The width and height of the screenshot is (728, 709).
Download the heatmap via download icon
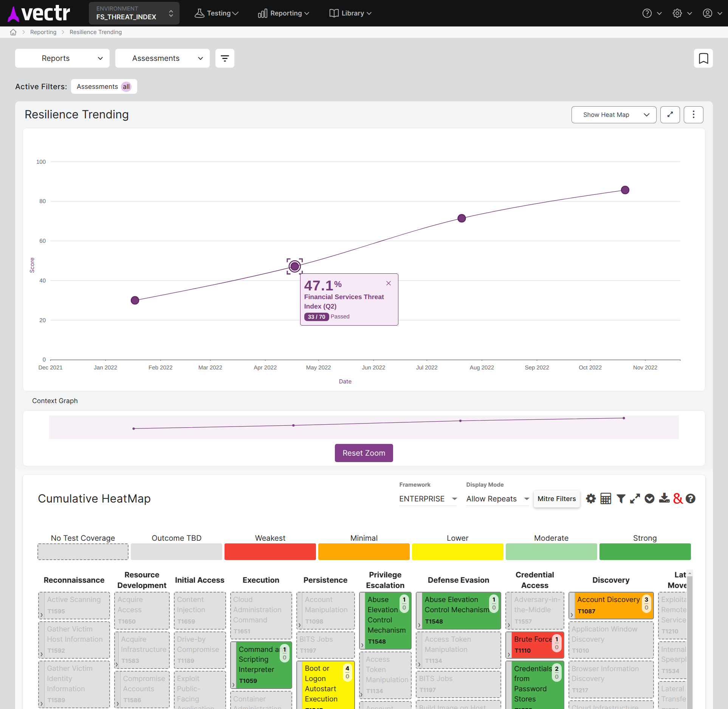coord(664,499)
